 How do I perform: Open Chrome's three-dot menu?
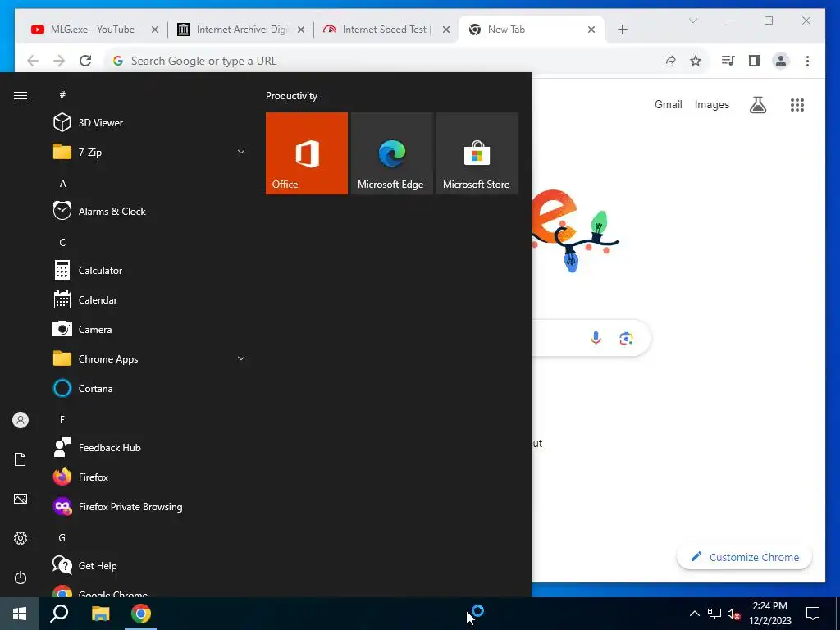coord(807,61)
